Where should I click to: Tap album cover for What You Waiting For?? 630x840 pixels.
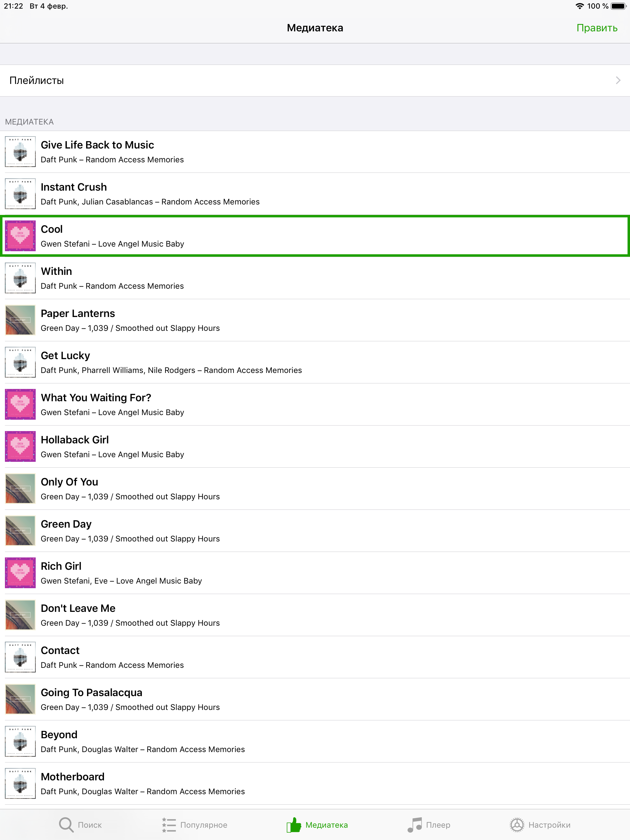pos(20,404)
